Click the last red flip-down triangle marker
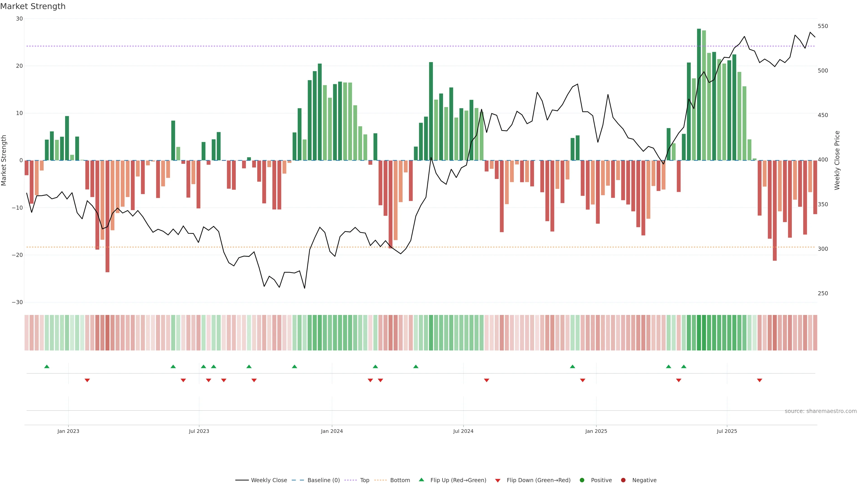The height and width of the screenshot is (488, 868). tap(759, 380)
